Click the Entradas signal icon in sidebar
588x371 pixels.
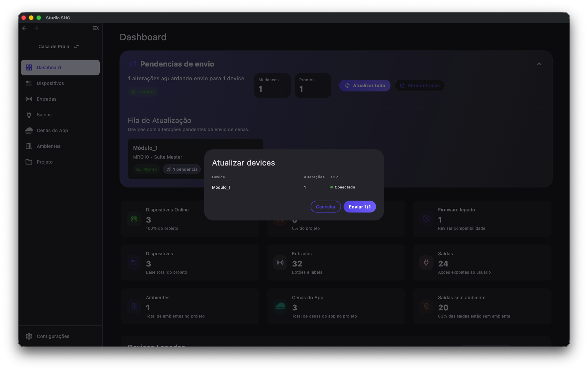pyautogui.click(x=29, y=99)
